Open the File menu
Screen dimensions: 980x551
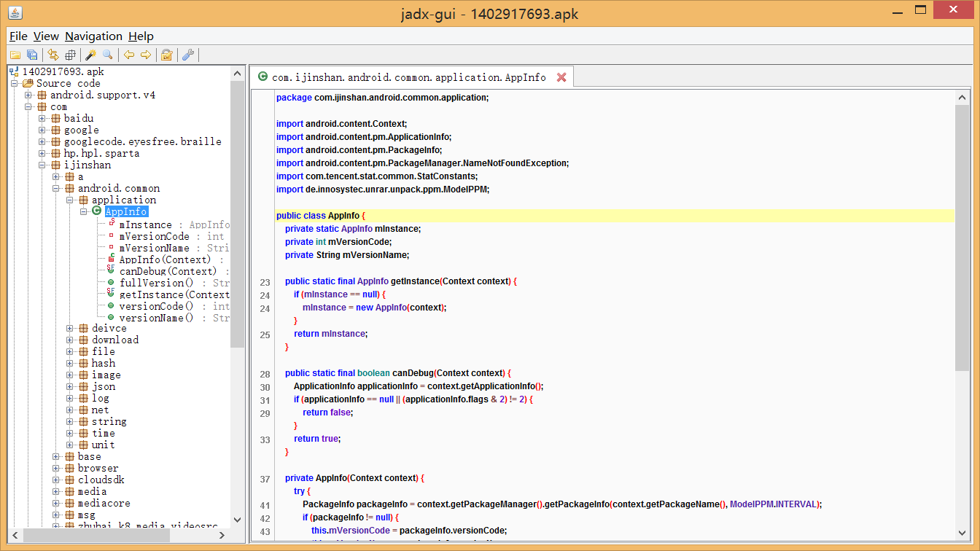pyautogui.click(x=18, y=36)
